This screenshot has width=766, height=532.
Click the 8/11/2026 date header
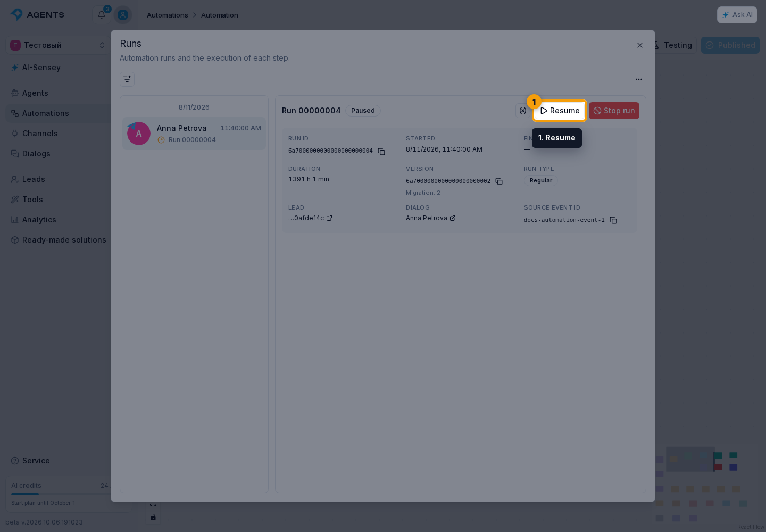click(x=194, y=107)
